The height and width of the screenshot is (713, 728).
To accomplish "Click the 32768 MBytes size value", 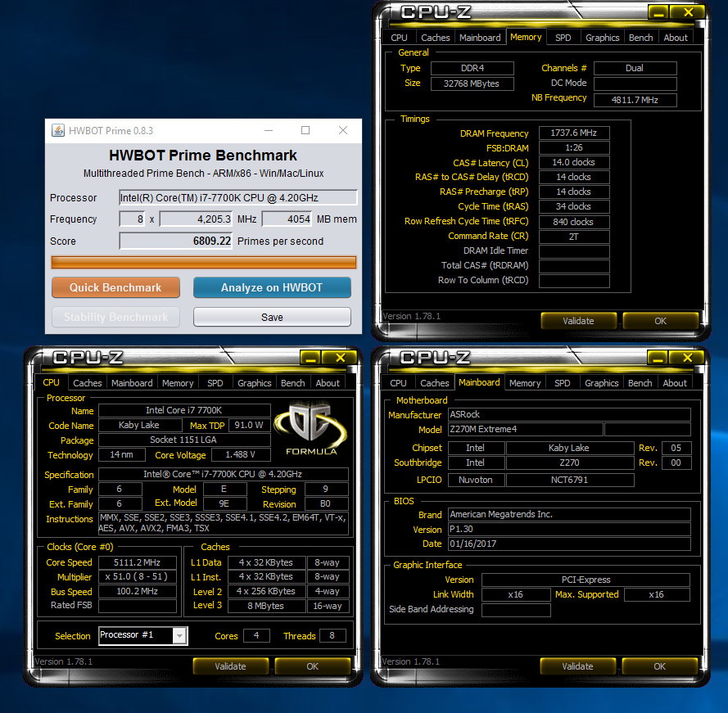I will tap(473, 83).
